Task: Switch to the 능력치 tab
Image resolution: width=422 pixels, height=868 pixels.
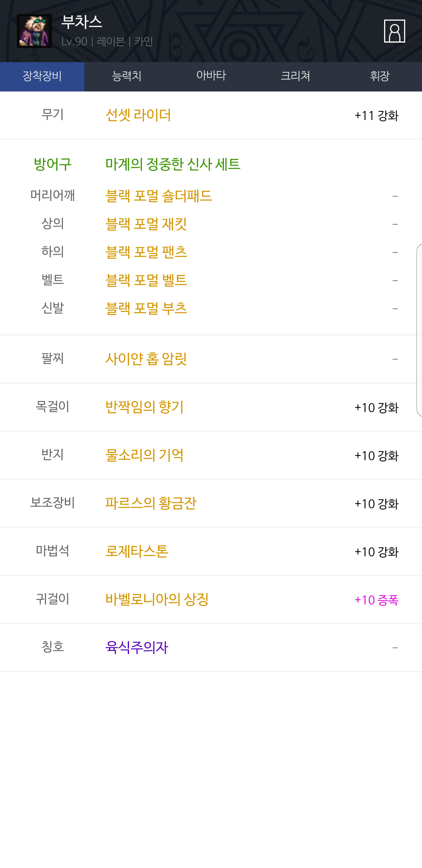Action: [127, 76]
